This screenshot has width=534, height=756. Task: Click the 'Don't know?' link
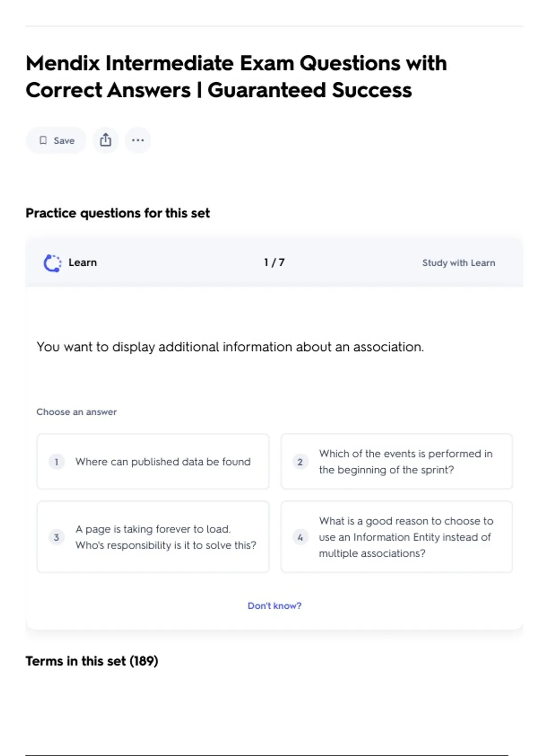tap(275, 606)
